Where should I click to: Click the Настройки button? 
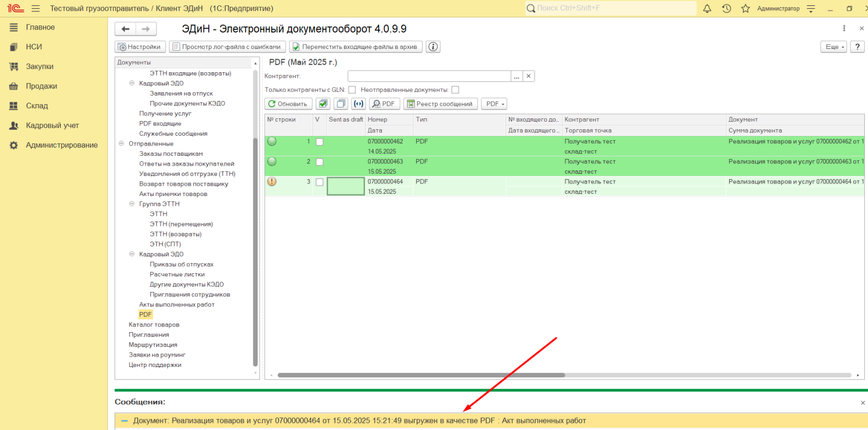tap(140, 47)
